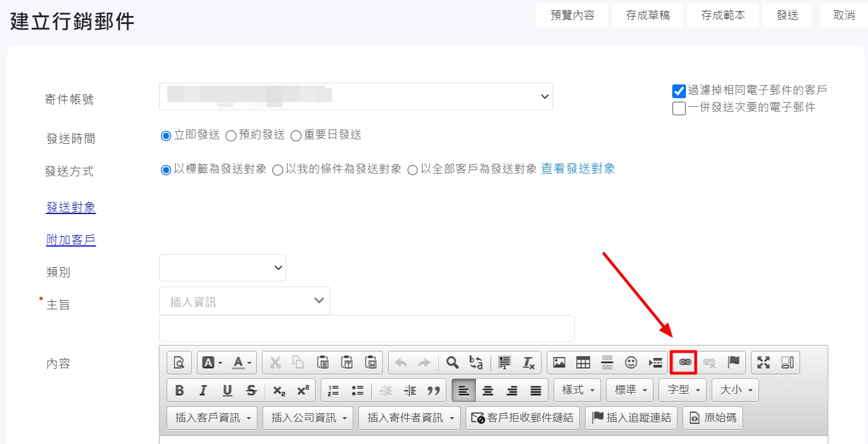Apply bold formatting

[x=179, y=390]
